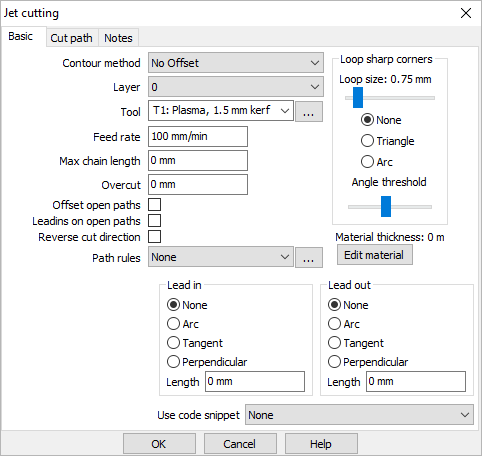Choose Arc option under Lead in

pos(183,324)
